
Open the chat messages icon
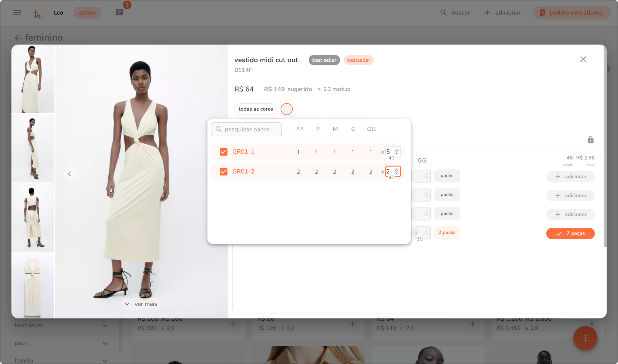pos(119,13)
